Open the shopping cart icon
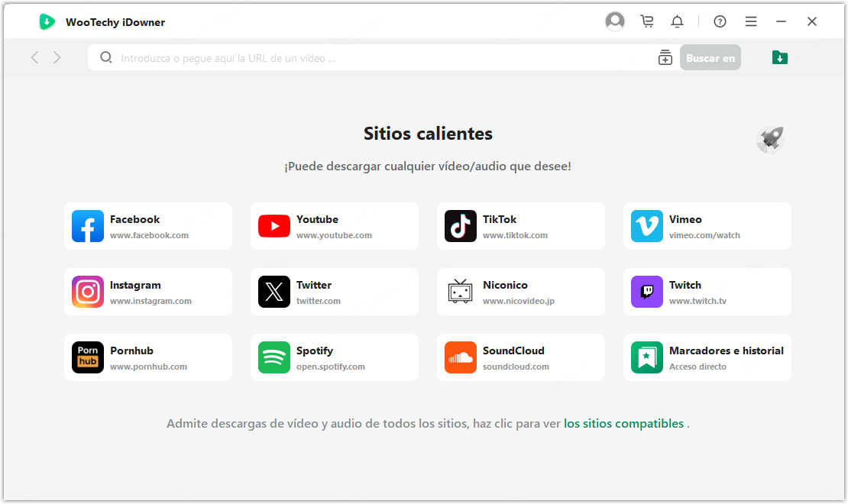This screenshot has height=504, width=848. tap(647, 21)
